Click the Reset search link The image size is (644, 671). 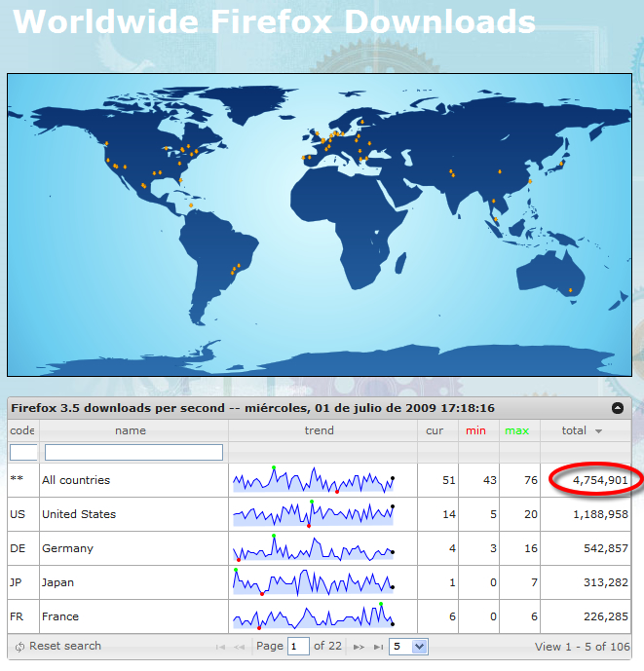(65, 646)
